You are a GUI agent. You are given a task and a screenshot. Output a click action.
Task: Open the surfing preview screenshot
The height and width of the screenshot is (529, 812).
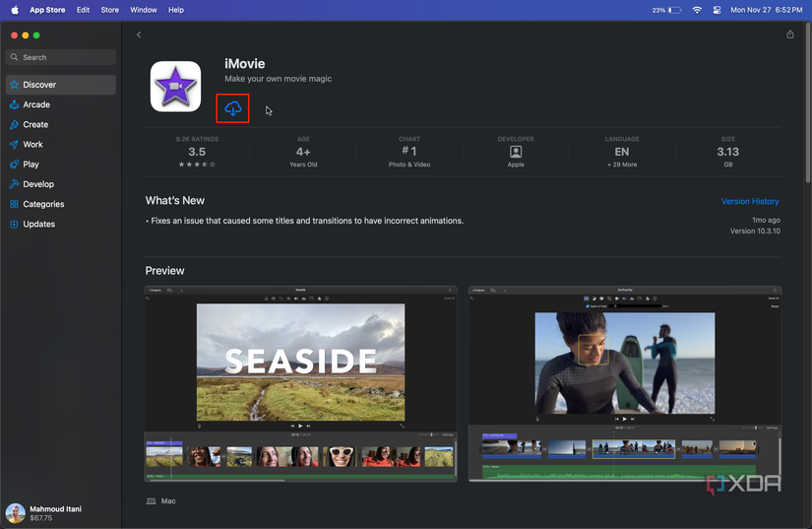[x=625, y=383]
